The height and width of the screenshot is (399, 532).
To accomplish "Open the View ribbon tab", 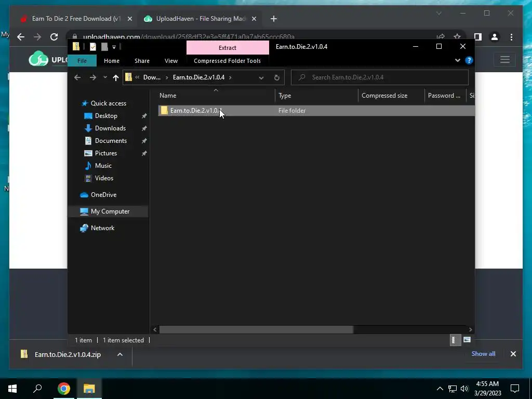I will tap(171, 61).
